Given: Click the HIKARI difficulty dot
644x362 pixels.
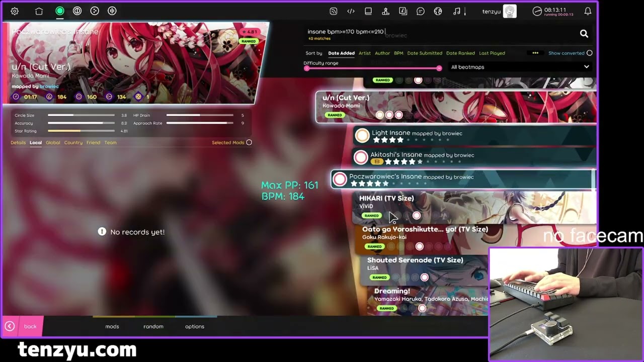Looking at the screenshot, I should tap(417, 215).
